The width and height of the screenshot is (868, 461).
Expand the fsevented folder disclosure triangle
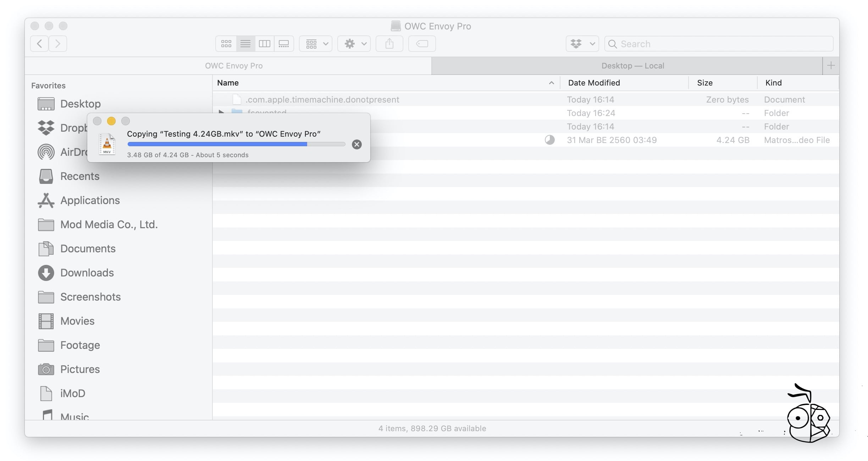click(x=221, y=113)
